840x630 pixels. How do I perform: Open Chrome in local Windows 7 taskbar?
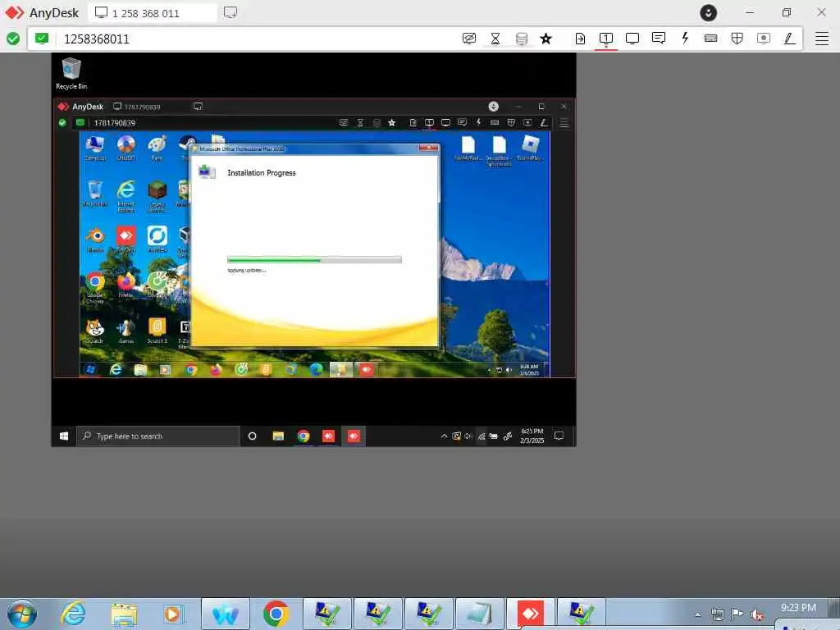pos(276,614)
